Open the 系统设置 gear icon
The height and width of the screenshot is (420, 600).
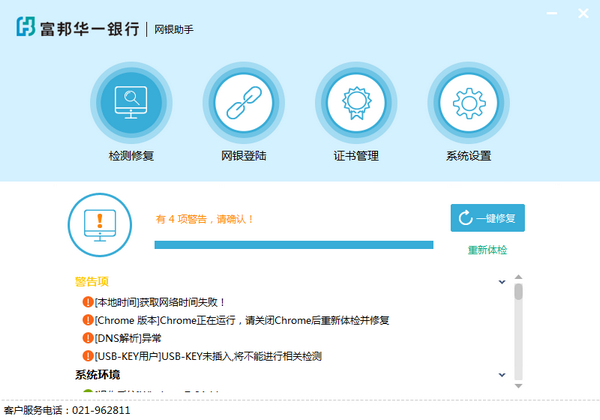(469, 103)
